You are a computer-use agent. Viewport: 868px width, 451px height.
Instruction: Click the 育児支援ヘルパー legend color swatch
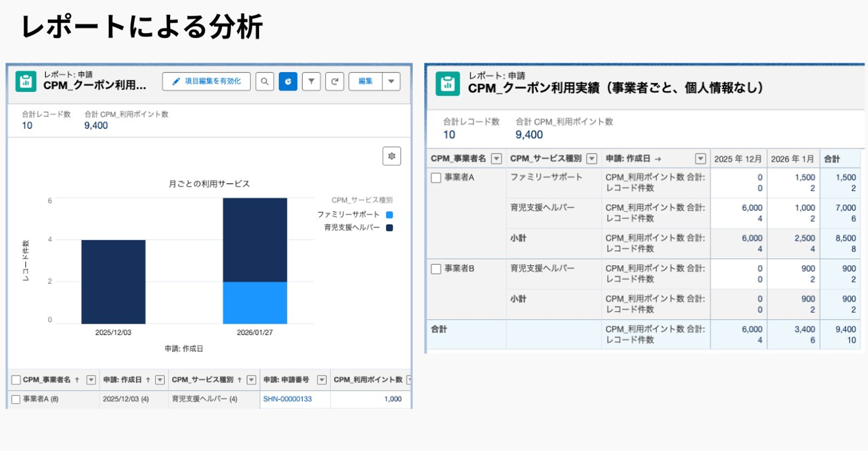(x=390, y=228)
